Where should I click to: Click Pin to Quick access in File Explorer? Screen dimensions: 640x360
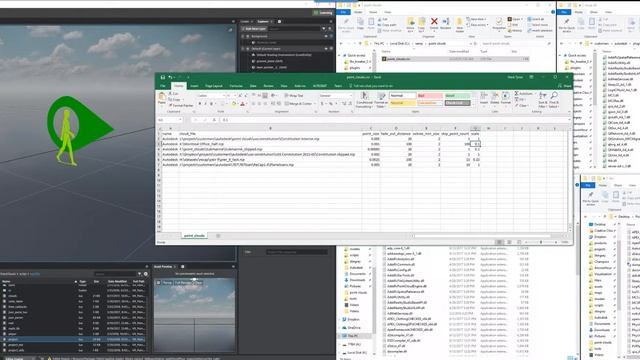click(346, 24)
